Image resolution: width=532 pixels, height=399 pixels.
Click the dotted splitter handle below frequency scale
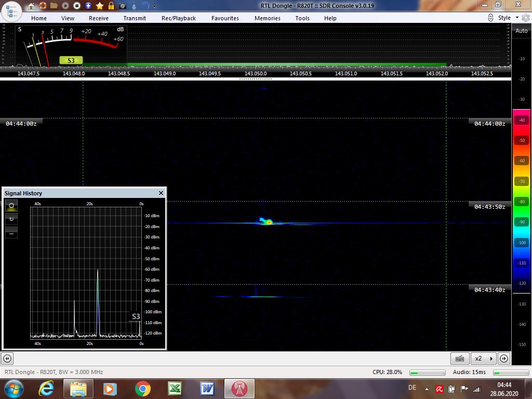coord(256,79)
